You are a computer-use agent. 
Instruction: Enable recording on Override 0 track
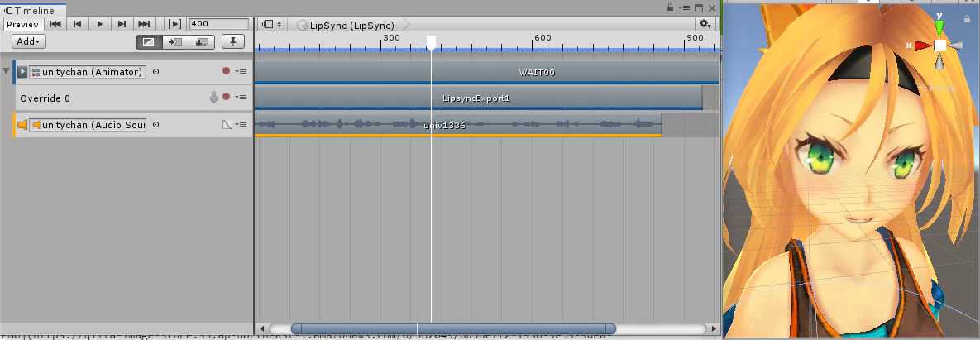pyautogui.click(x=227, y=97)
